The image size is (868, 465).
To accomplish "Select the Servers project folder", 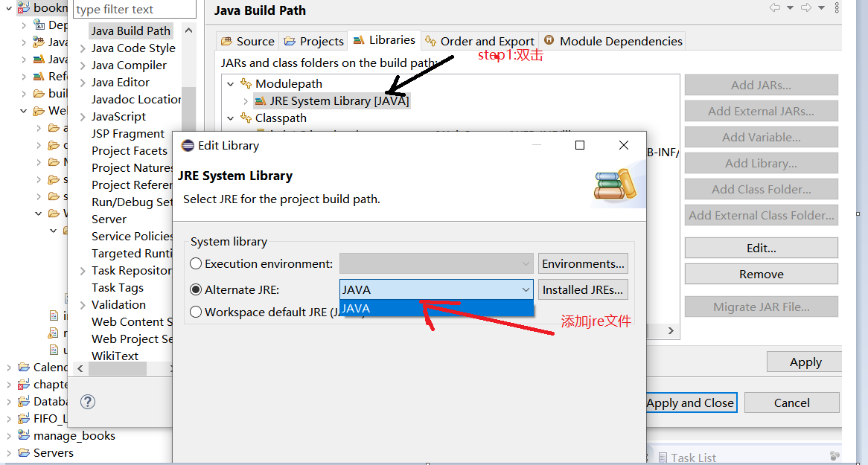I will (x=53, y=453).
